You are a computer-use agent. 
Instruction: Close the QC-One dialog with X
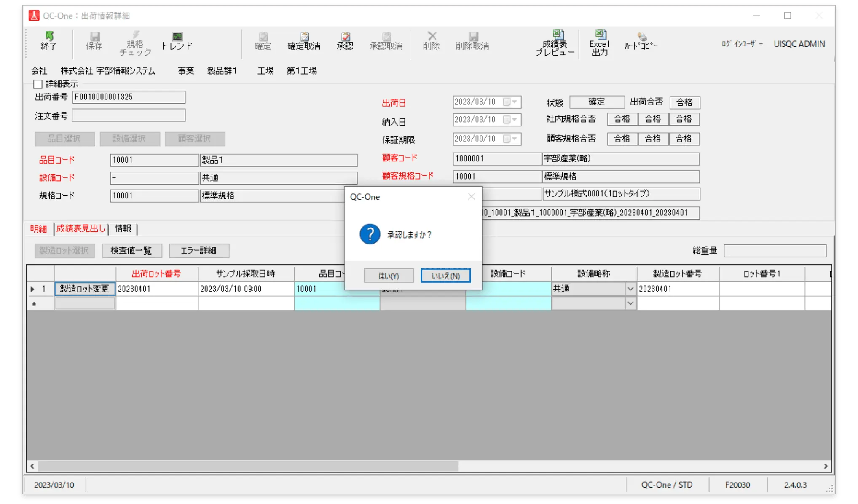pos(472,196)
